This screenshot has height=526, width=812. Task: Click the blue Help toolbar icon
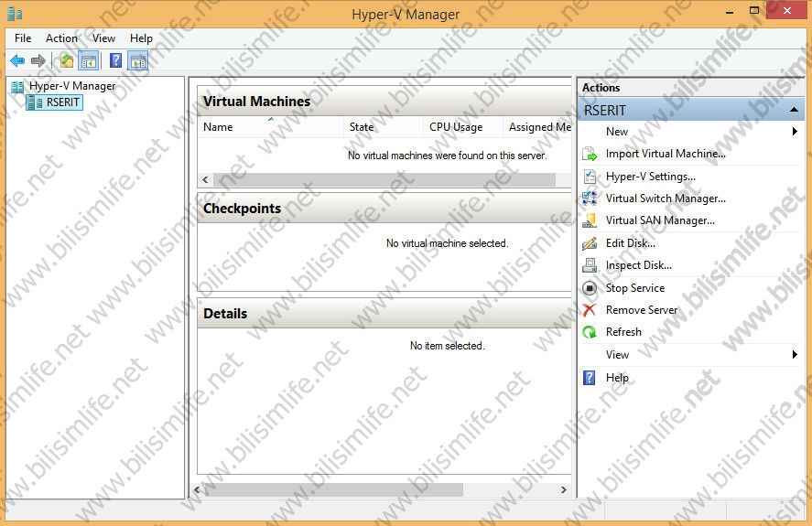click(x=115, y=61)
